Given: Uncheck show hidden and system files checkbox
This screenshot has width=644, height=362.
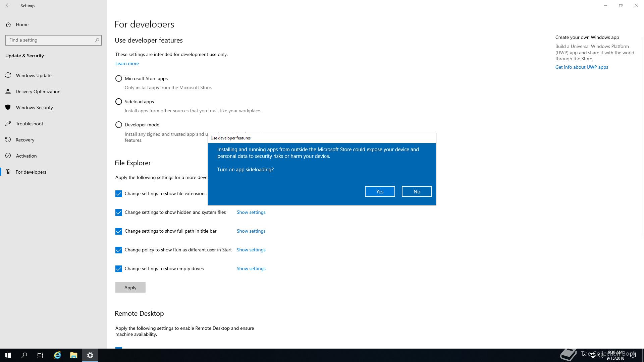Looking at the screenshot, I should (x=119, y=213).
